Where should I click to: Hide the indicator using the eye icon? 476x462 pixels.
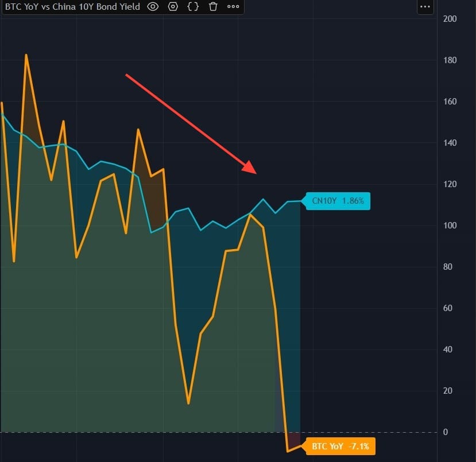click(x=153, y=7)
